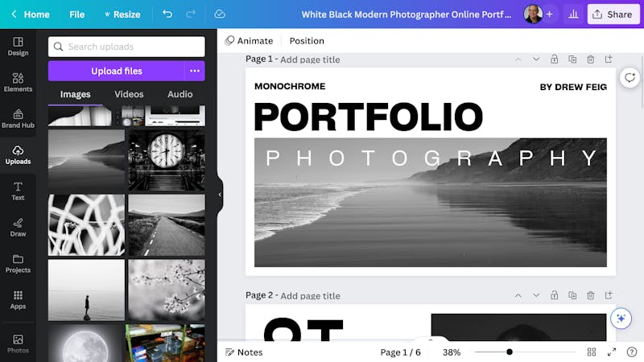This screenshot has width=644, height=362.
Task: Open the Resize menu
Action: (x=122, y=14)
